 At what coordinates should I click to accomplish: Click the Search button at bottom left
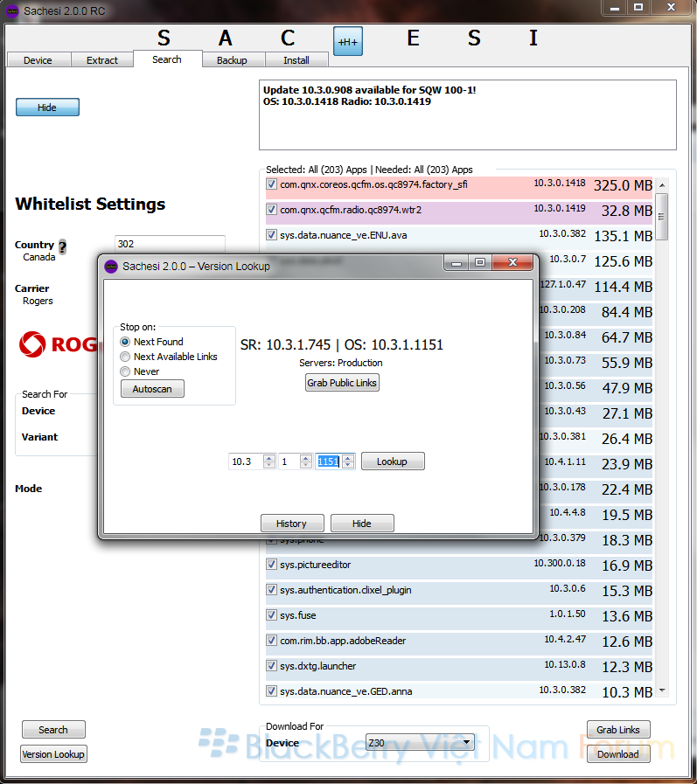(53, 730)
